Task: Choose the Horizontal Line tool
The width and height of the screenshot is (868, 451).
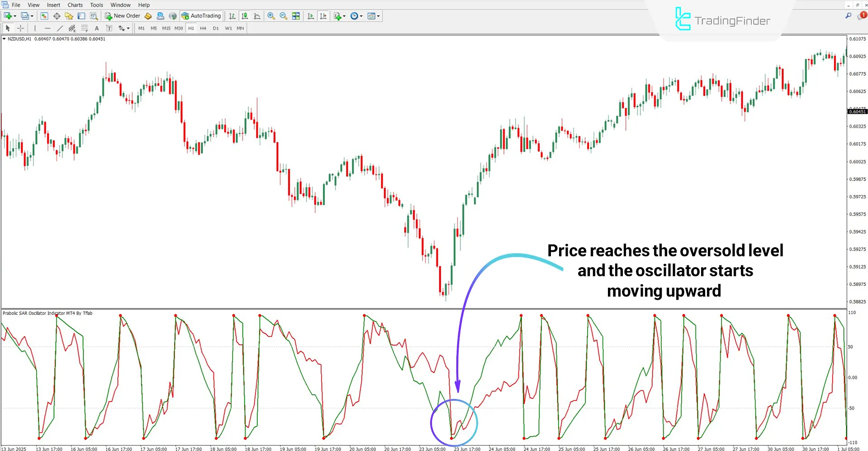Action: tap(47, 28)
